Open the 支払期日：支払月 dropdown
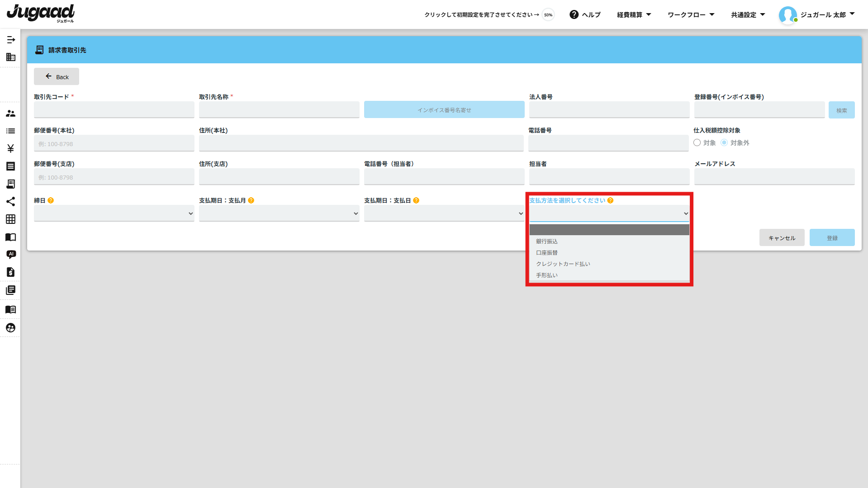 [279, 213]
